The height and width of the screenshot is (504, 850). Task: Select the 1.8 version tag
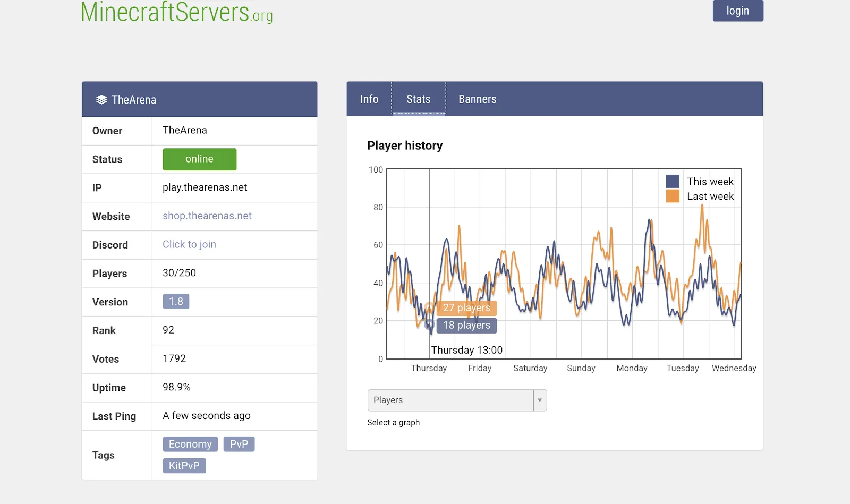click(x=176, y=302)
